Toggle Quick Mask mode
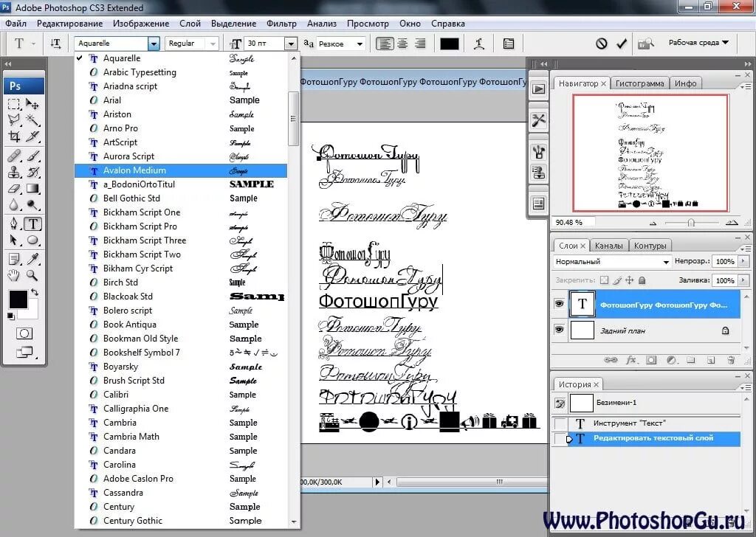 coord(24,333)
